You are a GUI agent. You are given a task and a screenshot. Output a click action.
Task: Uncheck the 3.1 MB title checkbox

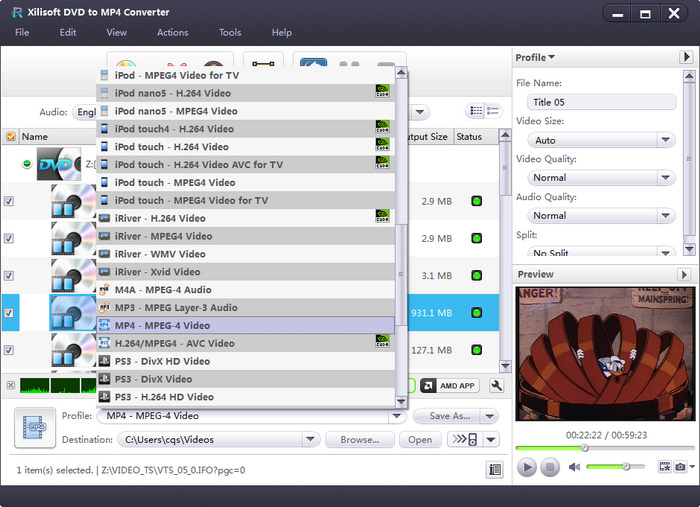[x=9, y=275]
